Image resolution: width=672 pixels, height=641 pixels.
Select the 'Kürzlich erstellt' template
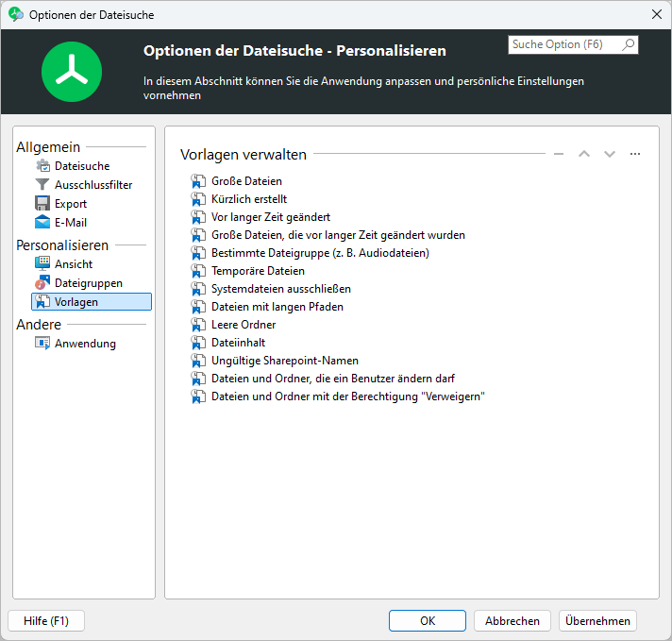[249, 199]
